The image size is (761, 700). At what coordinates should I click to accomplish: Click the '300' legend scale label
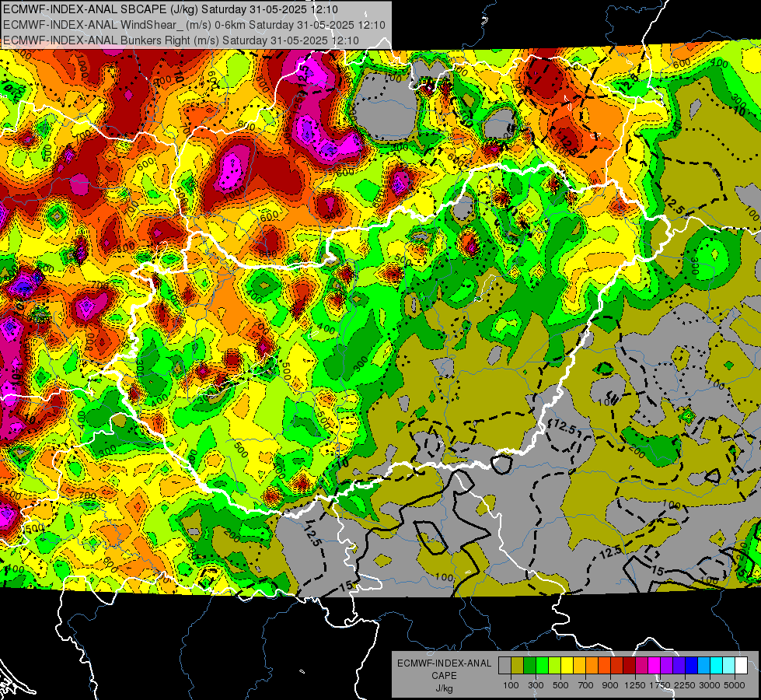[x=536, y=685]
